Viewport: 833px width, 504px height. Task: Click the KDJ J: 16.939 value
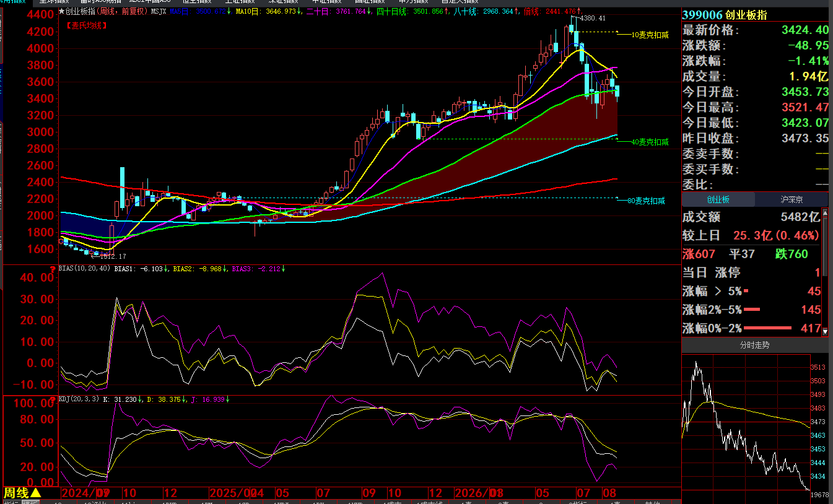coord(211,399)
